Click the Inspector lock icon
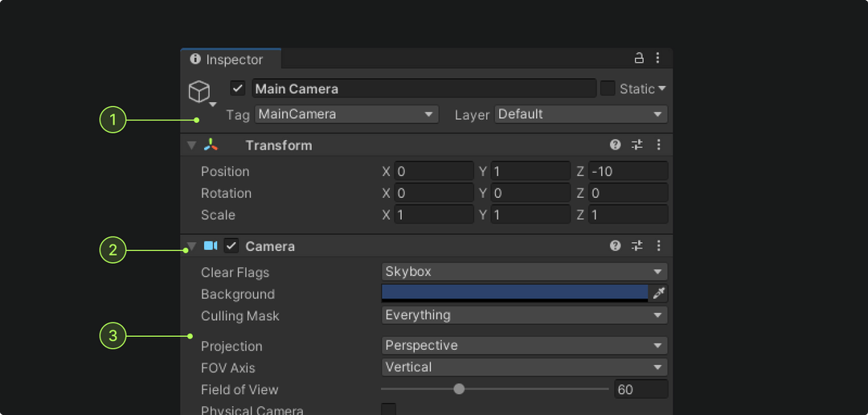Image resolution: width=868 pixels, height=415 pixels. click(x=640, y=58)
